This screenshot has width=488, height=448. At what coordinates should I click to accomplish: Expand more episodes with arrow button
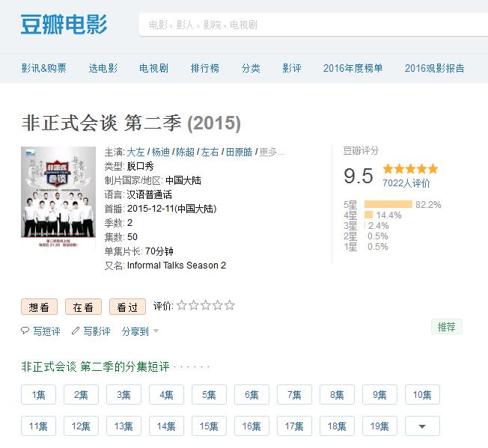click(x=422, y=426)
